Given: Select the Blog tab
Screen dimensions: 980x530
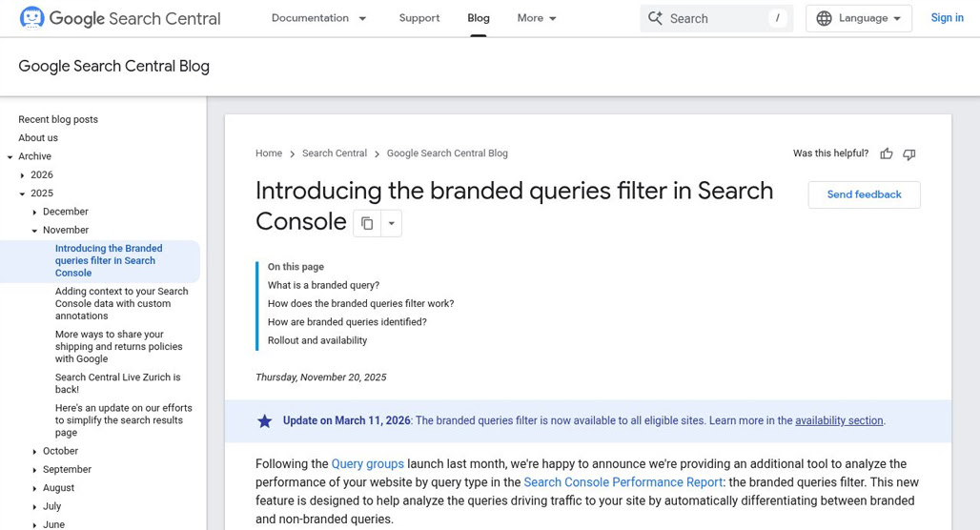Looking at the screenshot, I should [x=479, y=18].
